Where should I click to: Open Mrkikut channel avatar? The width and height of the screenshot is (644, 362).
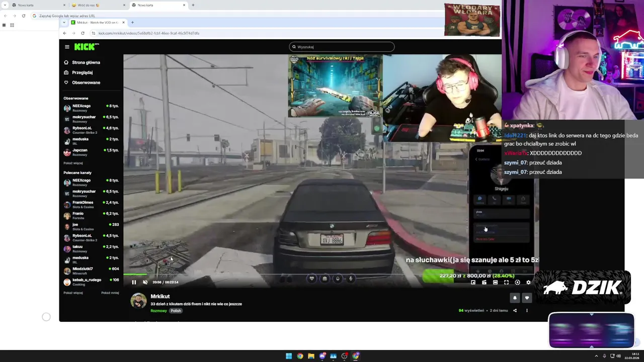pyautogui.click(x=138, y=301)
